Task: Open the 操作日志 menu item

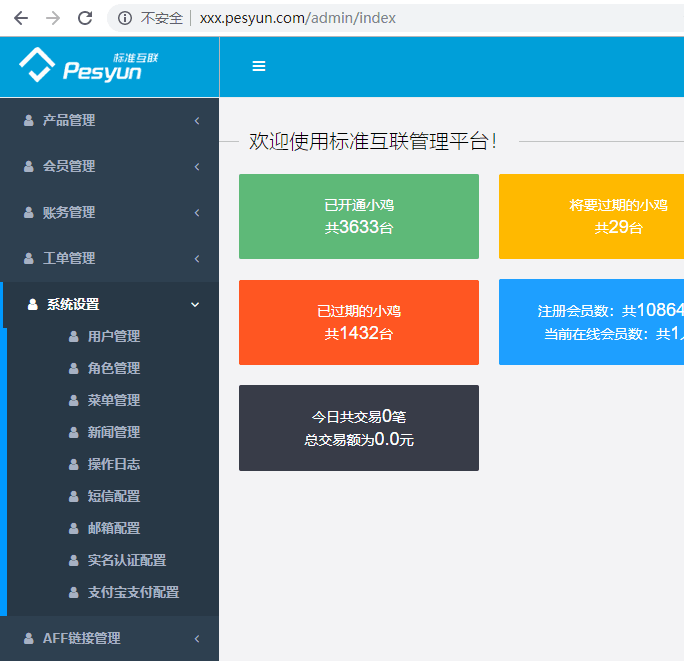Action: 114,465
